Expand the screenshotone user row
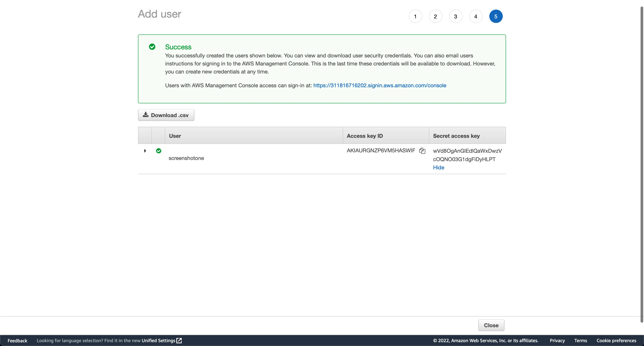Image resolution: width=644 pixels, height=346 pixels. 145,151
